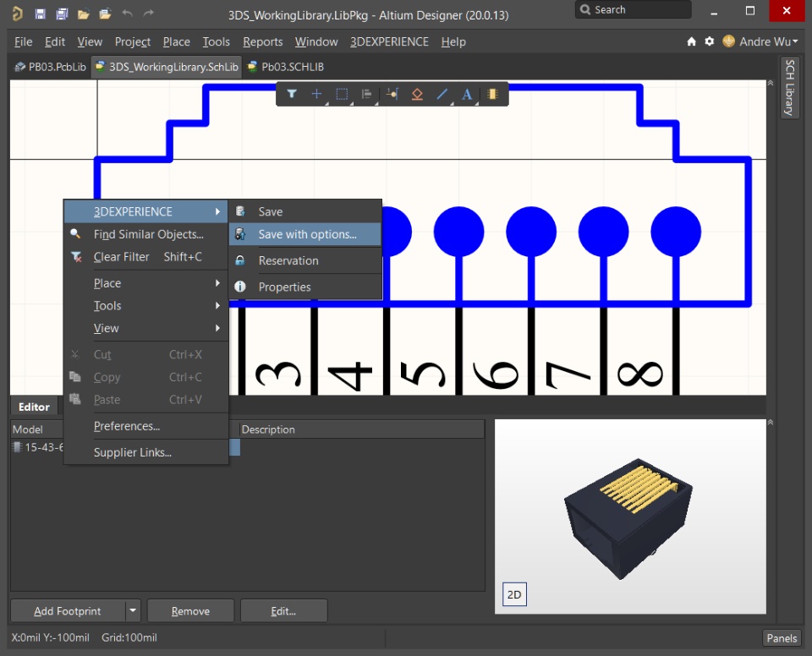Screen dimensions: 812x656
Task: Click the place pin tool in active bar
Action: pyautogui.click(x=392, y=94)
